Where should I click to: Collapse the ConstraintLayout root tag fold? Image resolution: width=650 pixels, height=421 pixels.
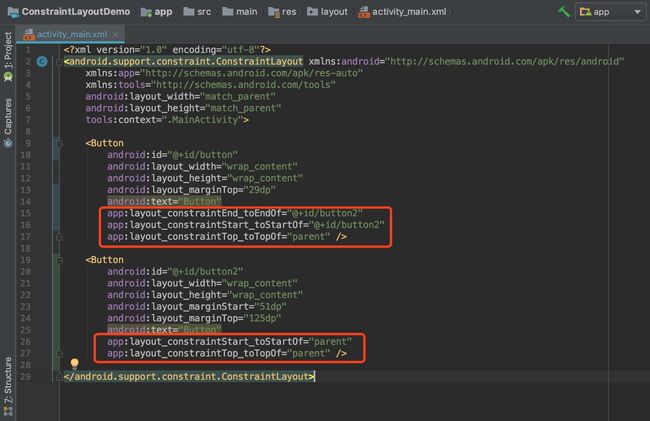pos(59,62)
